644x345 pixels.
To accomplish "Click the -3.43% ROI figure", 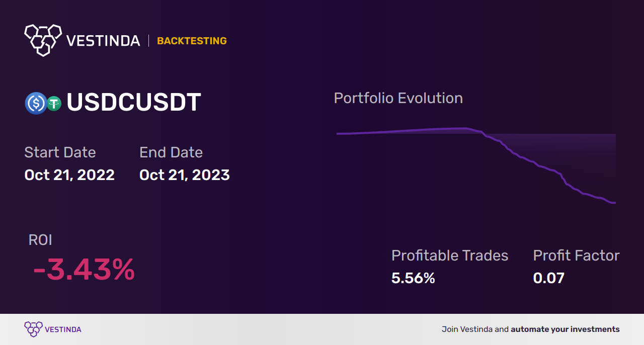I will coord(84,270).
